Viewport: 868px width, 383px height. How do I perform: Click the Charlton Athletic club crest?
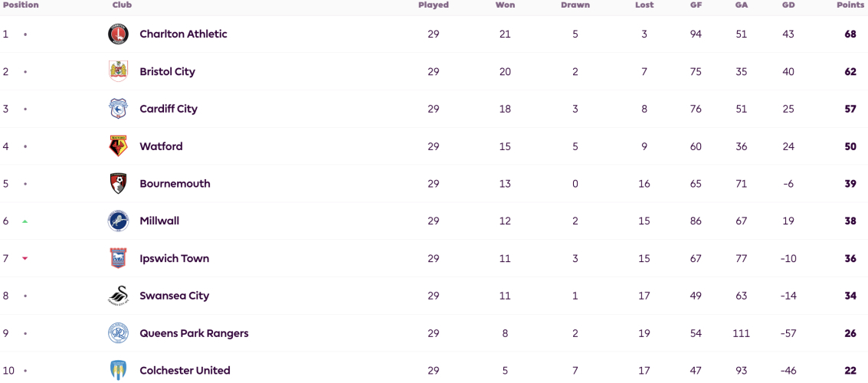click(x=118, y=34)
